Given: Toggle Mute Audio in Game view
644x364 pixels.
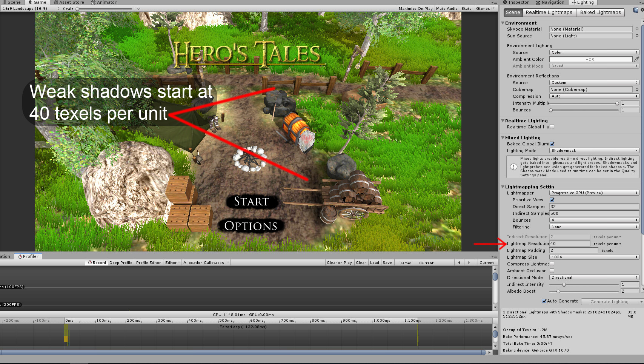Looking at the screenshot, I should (x=447, y=8).
